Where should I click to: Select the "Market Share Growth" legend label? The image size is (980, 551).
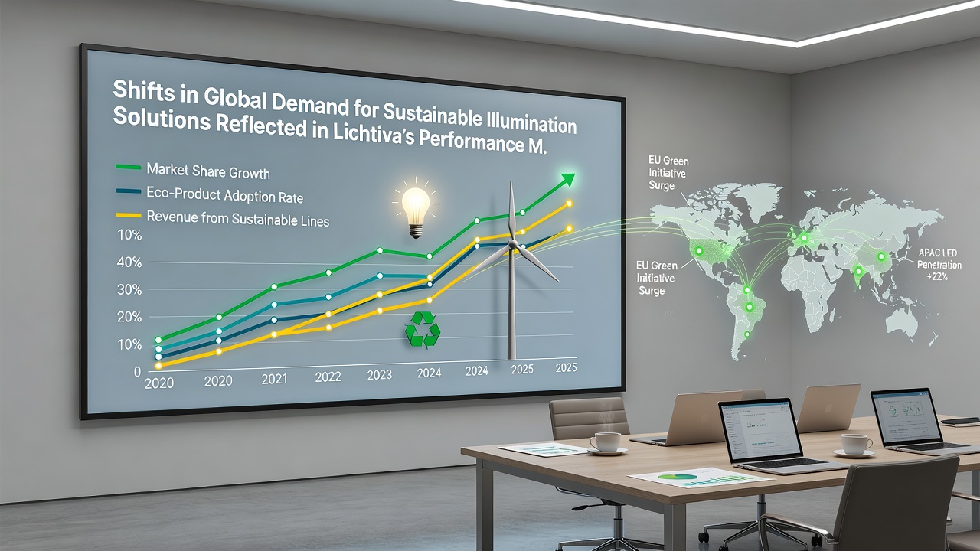pyautogui.click(x=208, y=171)
